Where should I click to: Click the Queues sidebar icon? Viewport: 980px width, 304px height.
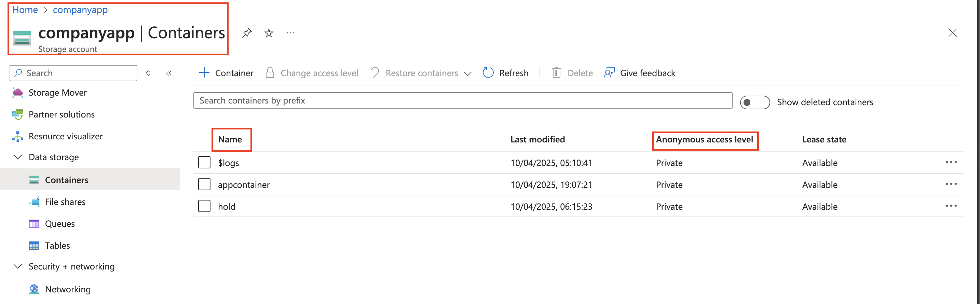click(34, 224)
